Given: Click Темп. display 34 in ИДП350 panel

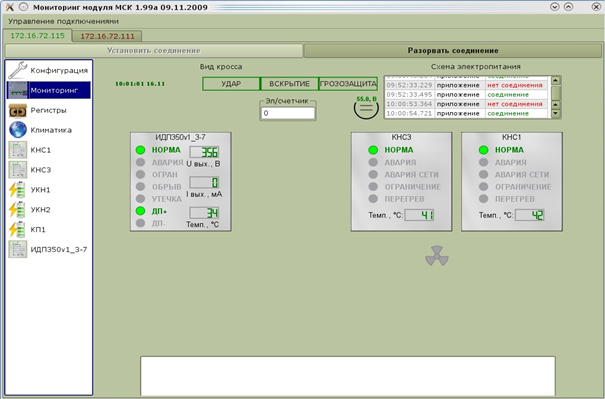Looking at the screenshot, I should 204,213.
